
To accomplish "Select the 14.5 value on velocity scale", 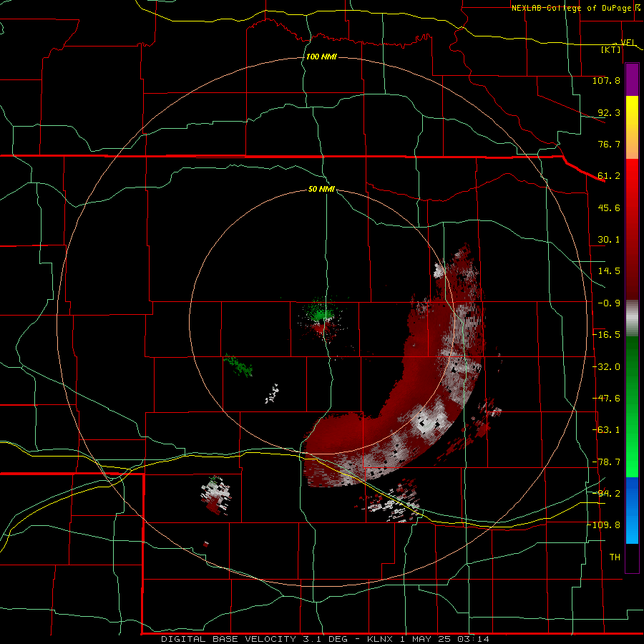I will point(609,271).
